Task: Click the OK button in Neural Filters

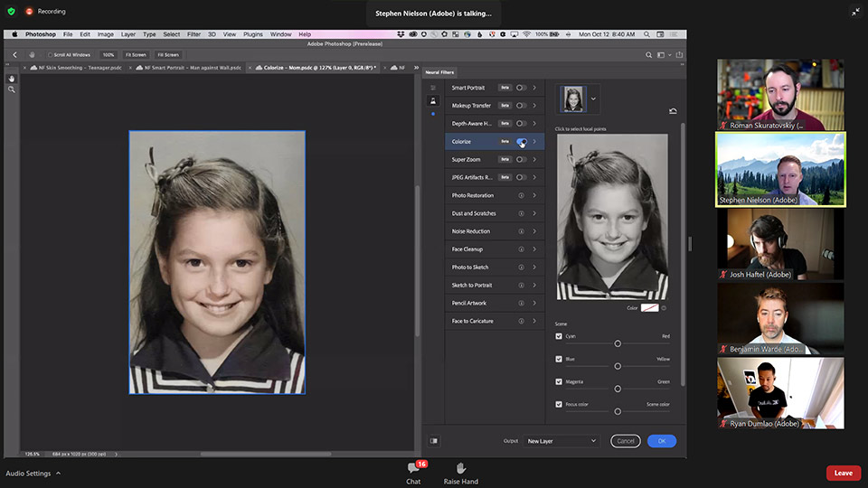Action: pyautogui.click(x=662, y=441)
